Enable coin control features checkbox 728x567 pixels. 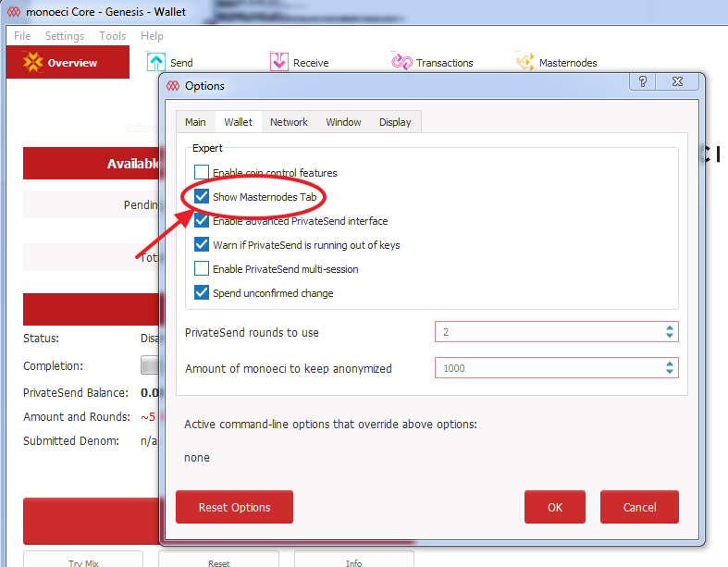click(x=202, y=172)
